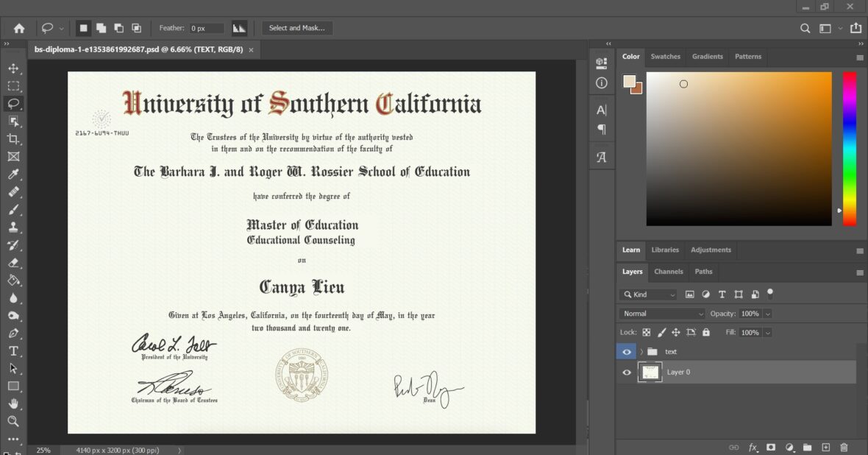Open the Zoom tool
Image resolution: width=868 pixels, height=455 pixels.
[15, 421]
